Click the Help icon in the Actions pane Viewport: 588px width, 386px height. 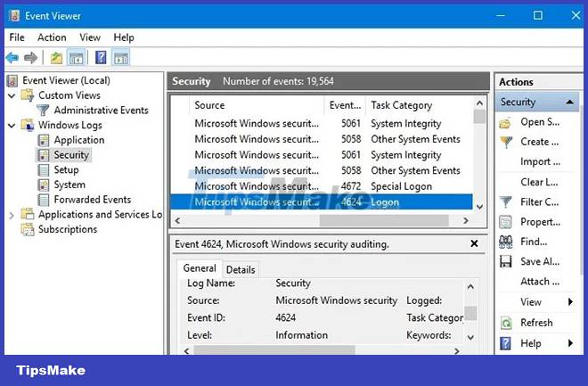[x=505, y=343]
